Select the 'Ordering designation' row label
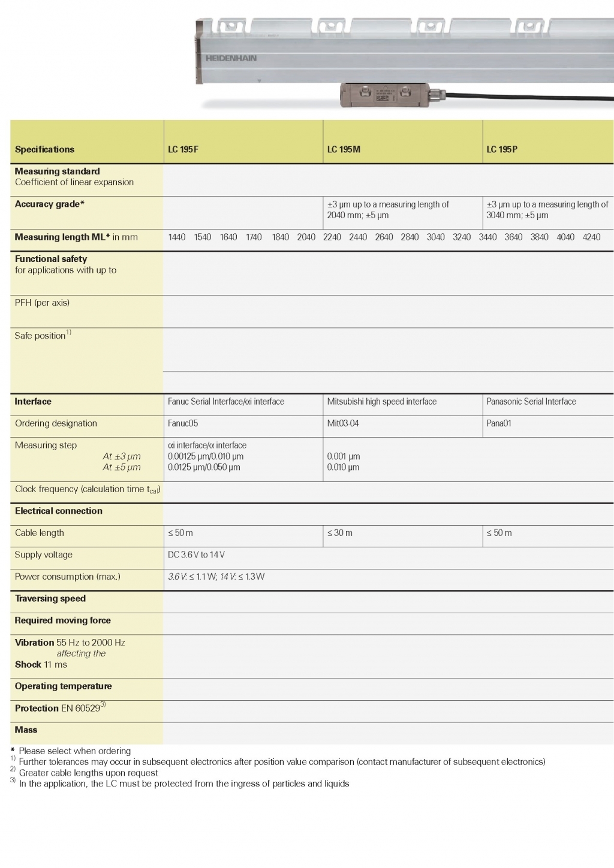614x868 pixels. pyautogui.click(x=56, y=423)
